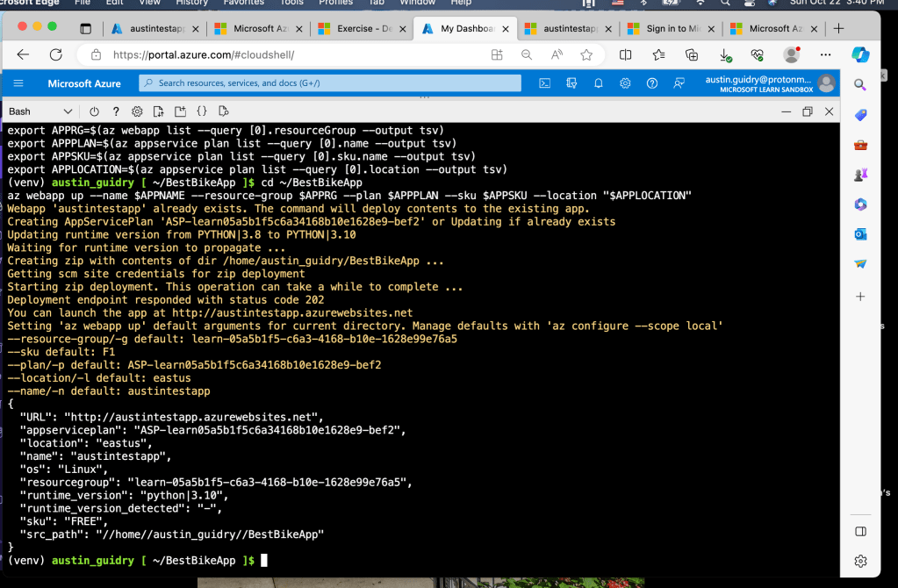Toggle Edge split screen view
The width and height of the screenshot is (898, 588).
coord(626,54)
